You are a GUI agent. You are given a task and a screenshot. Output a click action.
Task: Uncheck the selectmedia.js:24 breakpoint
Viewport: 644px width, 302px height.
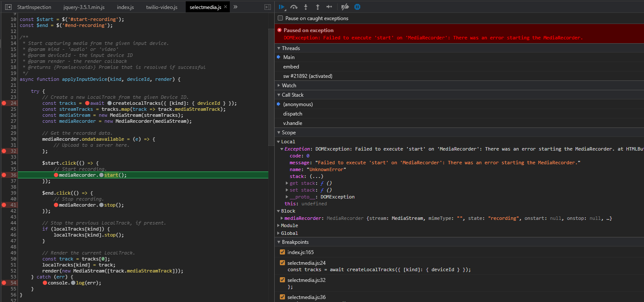pyautogui.click(x=282, y=263)
